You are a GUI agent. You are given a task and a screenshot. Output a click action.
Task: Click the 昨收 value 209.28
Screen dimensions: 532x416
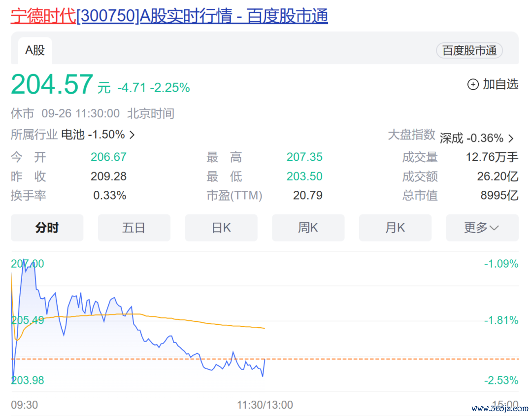tap(108, 176)
